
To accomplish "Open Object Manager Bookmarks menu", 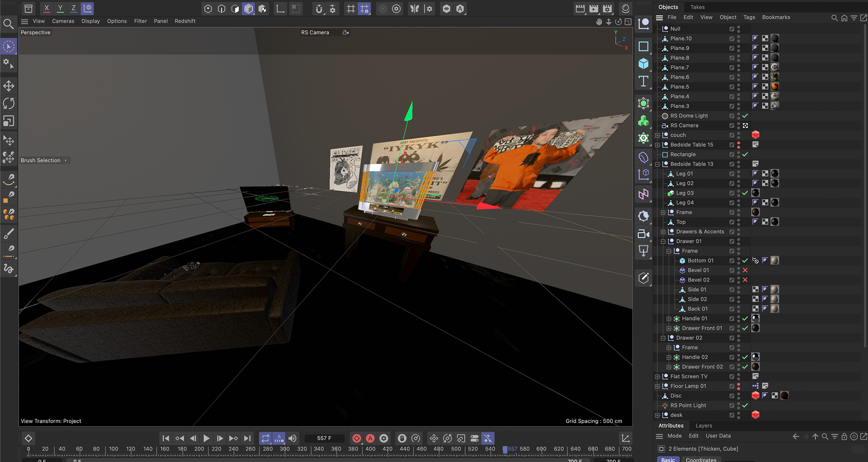I will (x=776, y=17).
